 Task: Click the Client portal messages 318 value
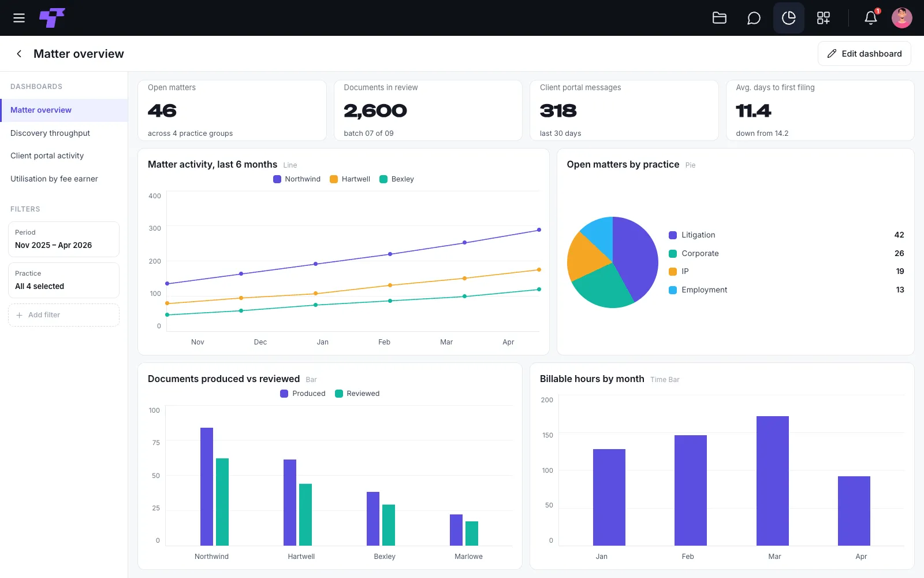[558, 110]
